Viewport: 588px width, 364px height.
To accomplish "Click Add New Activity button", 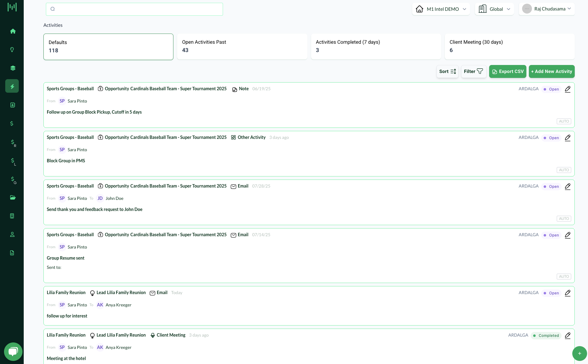I will [x=551, y=71].
